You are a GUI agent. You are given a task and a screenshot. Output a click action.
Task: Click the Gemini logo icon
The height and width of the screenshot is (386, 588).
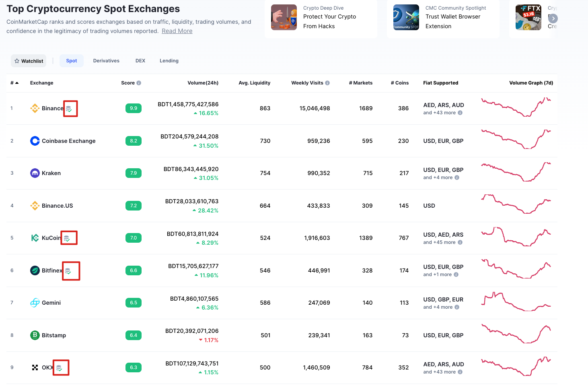tap(35, 303)
